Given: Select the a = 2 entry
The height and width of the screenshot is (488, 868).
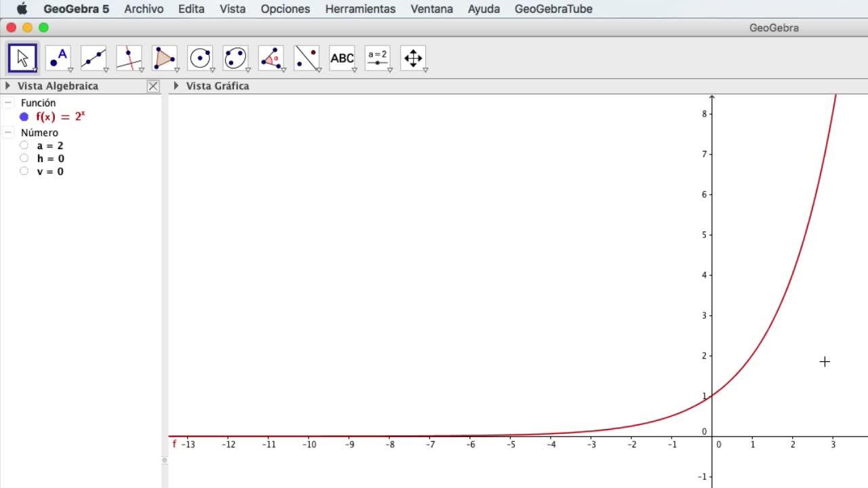Looking at the screenshot, I should [x=50, y=146].
